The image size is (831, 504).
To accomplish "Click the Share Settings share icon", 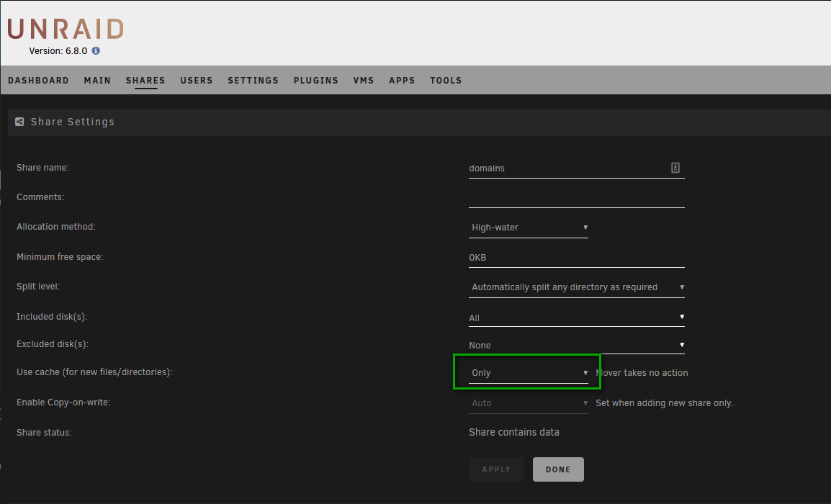I will pos(19,122).
